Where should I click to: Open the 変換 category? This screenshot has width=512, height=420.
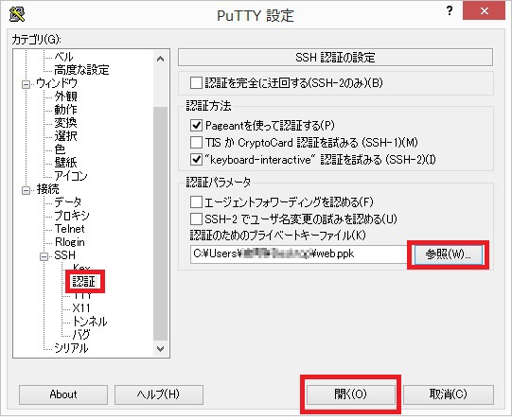pyautogui.click(x=65, y=123)
